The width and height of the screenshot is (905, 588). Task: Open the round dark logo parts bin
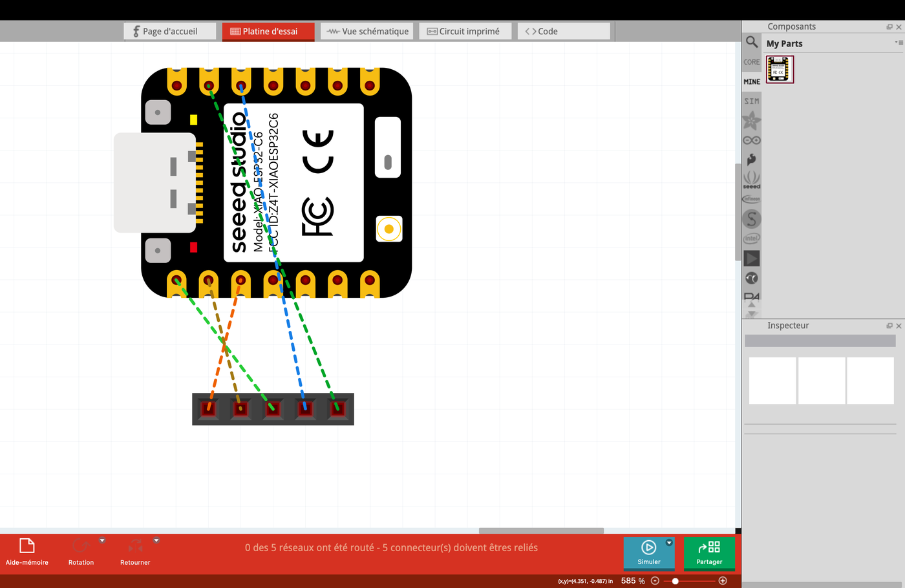point(752,278)
